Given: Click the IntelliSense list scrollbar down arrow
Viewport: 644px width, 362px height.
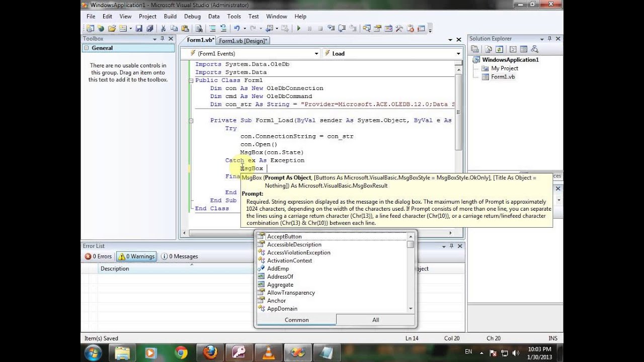Looking at the screenshot, I should pos(411,308).
